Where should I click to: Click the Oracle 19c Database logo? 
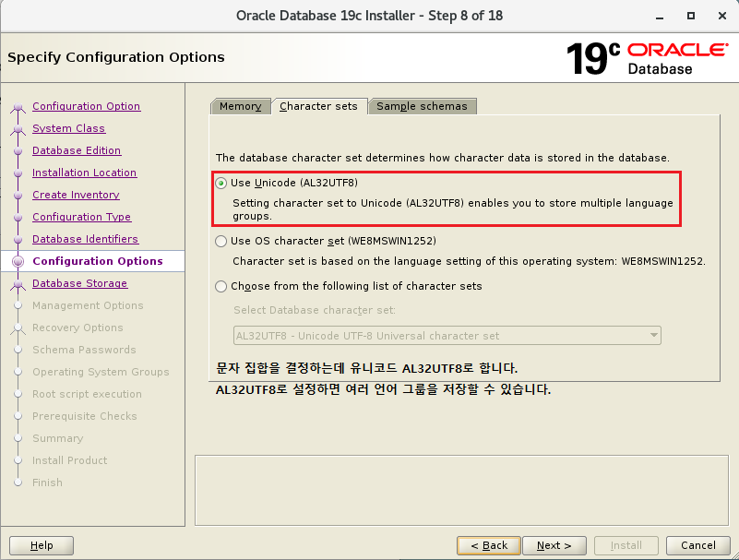click(647, 58)
